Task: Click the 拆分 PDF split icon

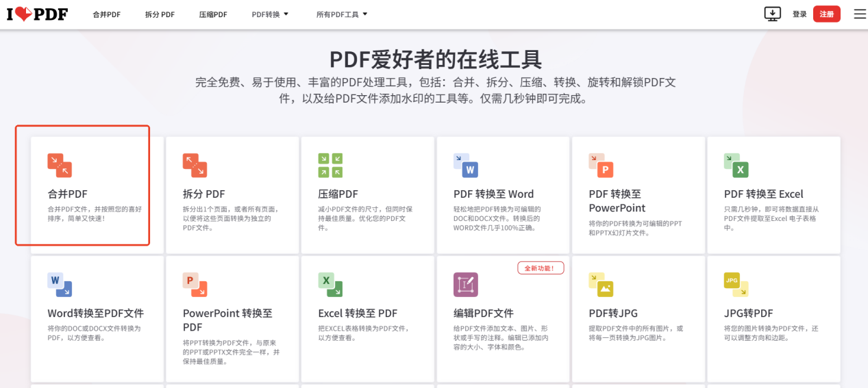Action: pos(195,165)
